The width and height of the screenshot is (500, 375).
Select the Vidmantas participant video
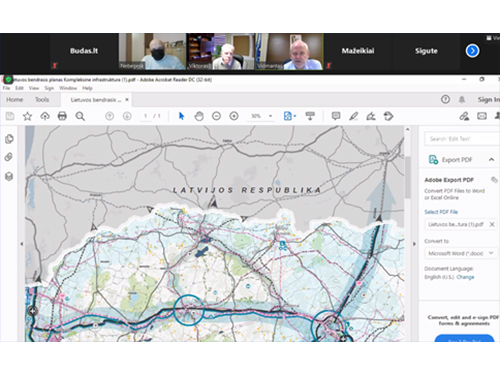(289, 51)
